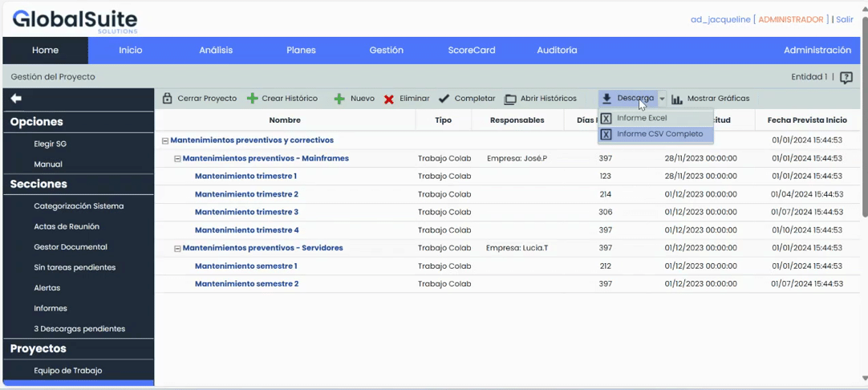Click the Salir logout link

[x=844, y=19]
